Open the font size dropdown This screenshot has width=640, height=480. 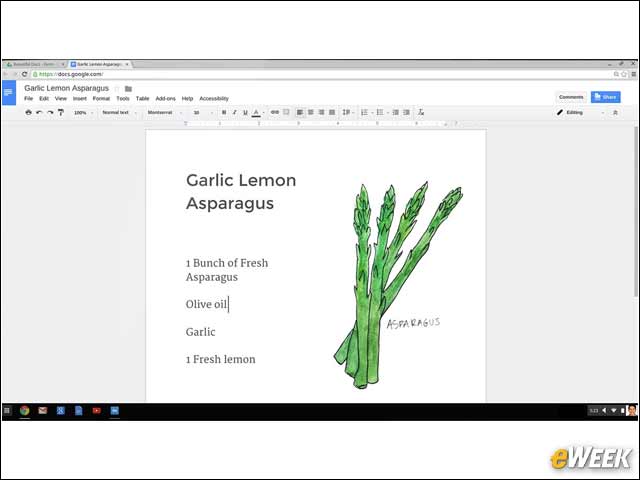click(203, 112)
